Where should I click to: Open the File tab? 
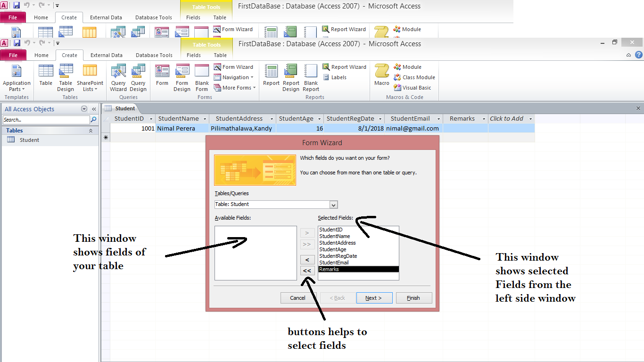click(x=14, y=55)
